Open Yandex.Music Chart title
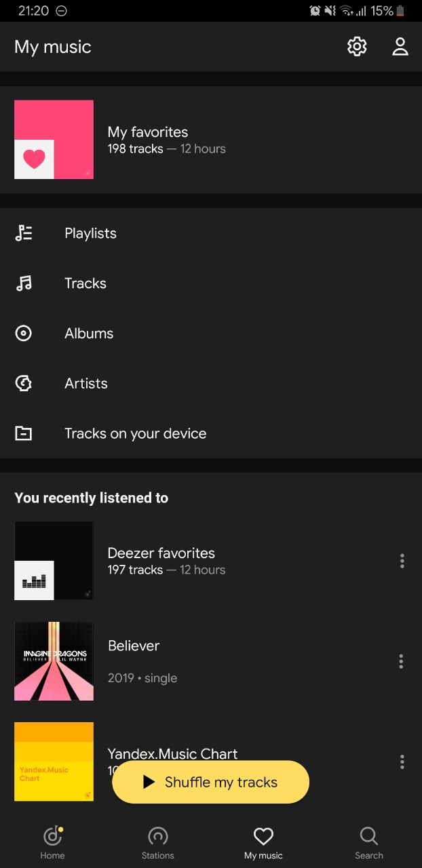The image size is (422, 868). click(173, 754)
